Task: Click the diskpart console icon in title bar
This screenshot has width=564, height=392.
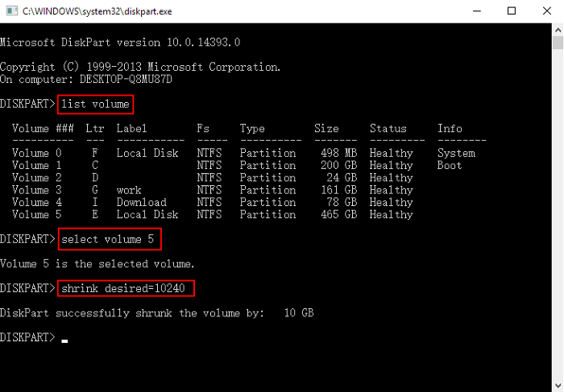Action: tap(10, 12)
